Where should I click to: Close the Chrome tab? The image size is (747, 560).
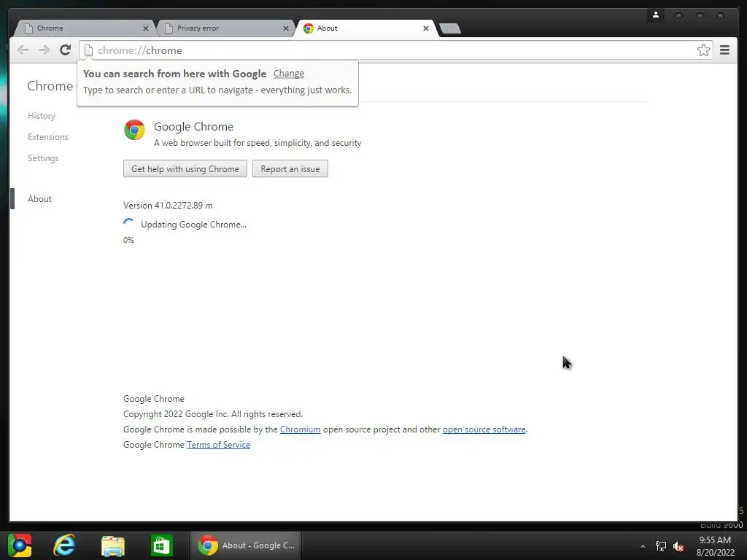146,28
